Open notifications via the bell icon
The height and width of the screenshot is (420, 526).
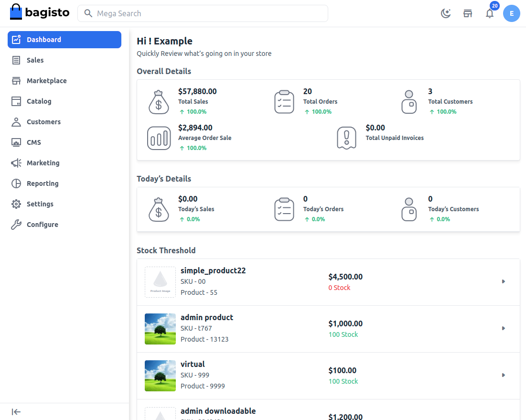(489, 13)
